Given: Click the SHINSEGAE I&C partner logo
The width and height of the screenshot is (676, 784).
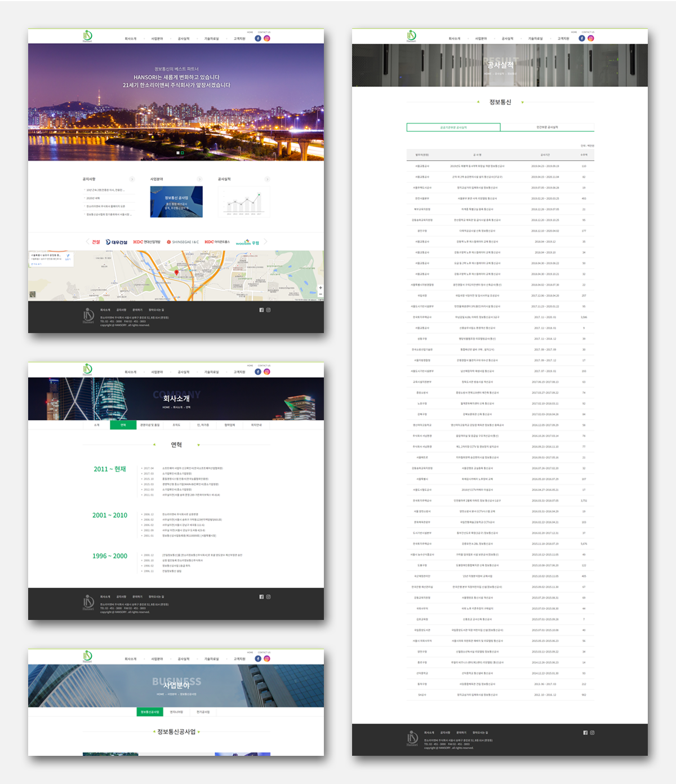Looking at the screenshot, I should [x=183, y=242].
